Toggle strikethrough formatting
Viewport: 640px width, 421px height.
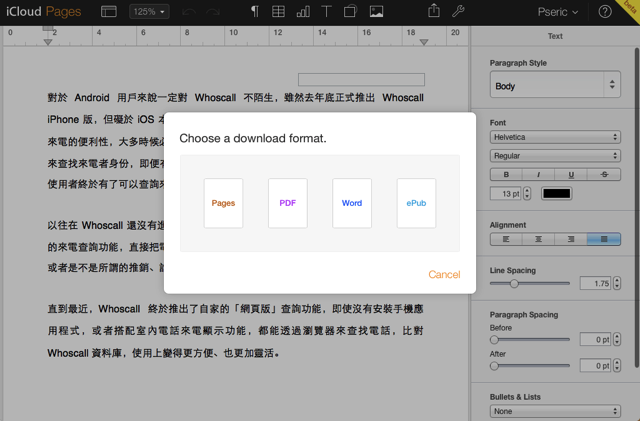pyautogui.click(x=604, y=174)
